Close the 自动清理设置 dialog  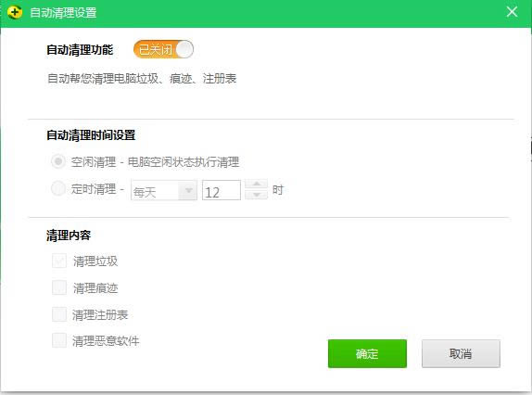[x=512, y=12]
